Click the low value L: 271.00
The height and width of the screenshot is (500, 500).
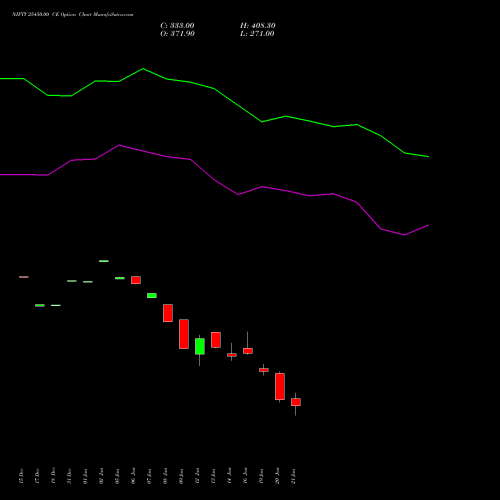click(x=257, y=34)
